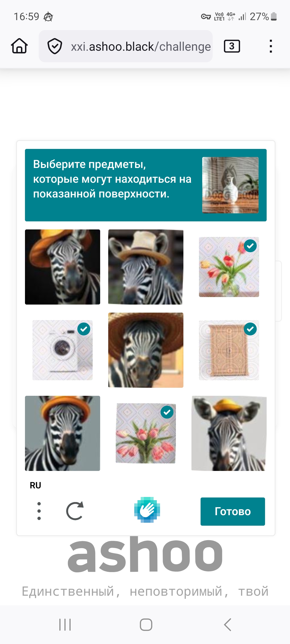Click the Готово button
The height and width of the screenshot is (644, 290).
point(233,511)
